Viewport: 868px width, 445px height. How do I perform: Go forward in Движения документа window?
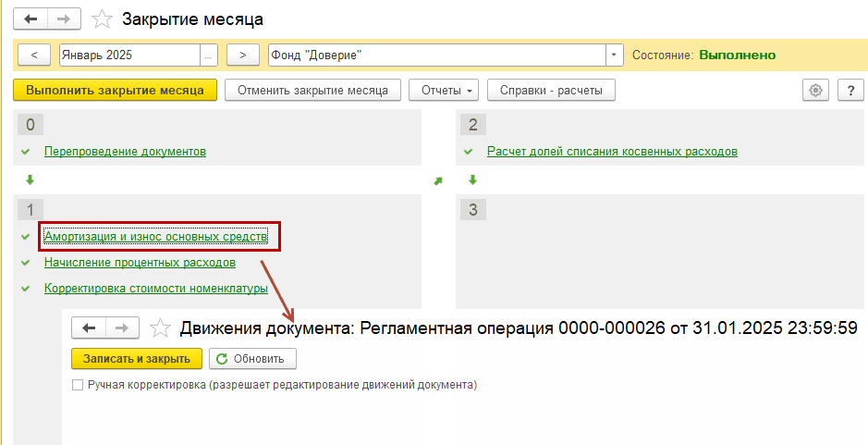(122, 328)
